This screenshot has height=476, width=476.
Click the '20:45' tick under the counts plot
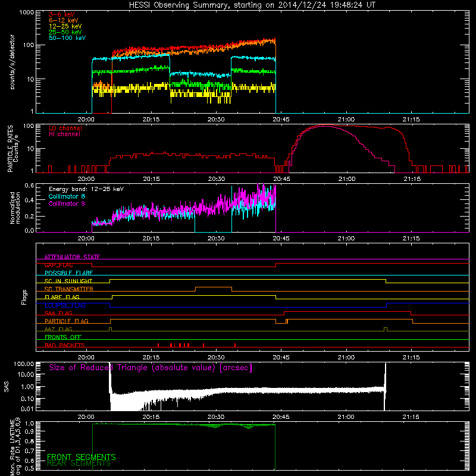click(281, 120)
